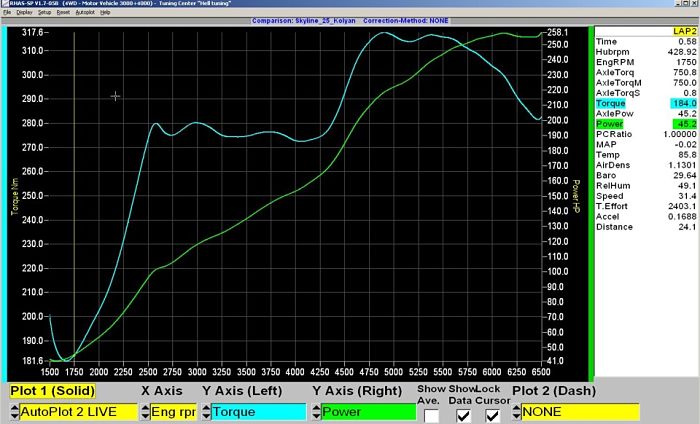The height and width of the screenshot is (424, 700).
Task: Click the PCRatio row in data panel
Action: 646,134
